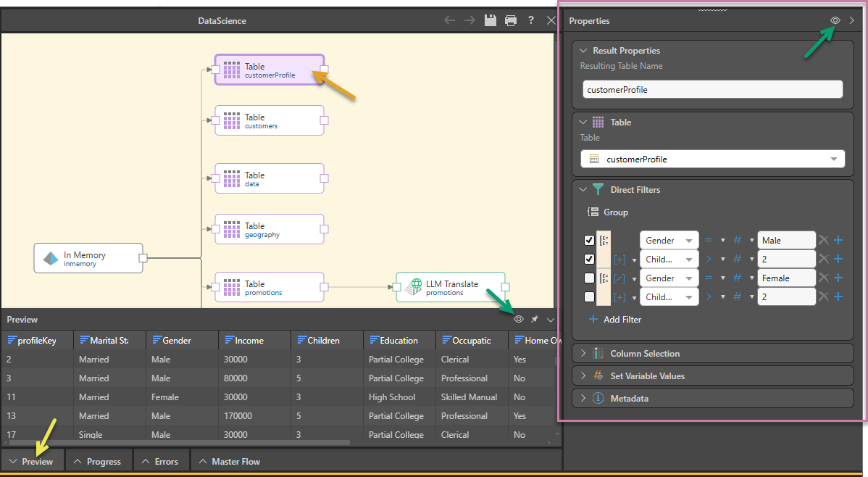Click the Skilled Manual occupation cell
Image resolution: width=868 pixels, height=477 pixels.
click(469, 397)
